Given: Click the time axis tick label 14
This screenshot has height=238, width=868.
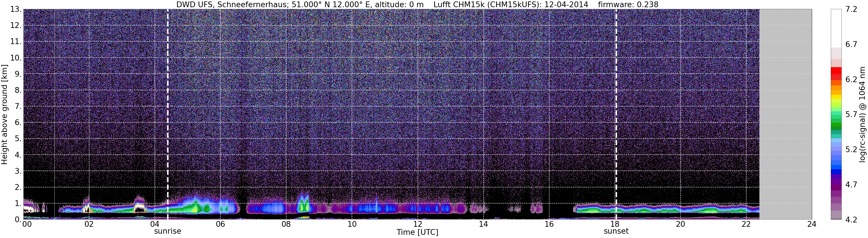Looking at the screenshot, I should click(x=483, y=224).
